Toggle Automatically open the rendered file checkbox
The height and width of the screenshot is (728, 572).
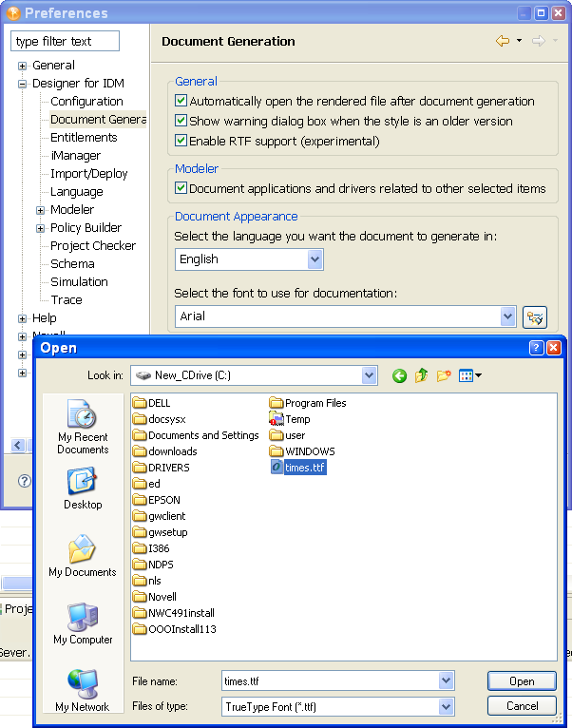tap(181, 101)
